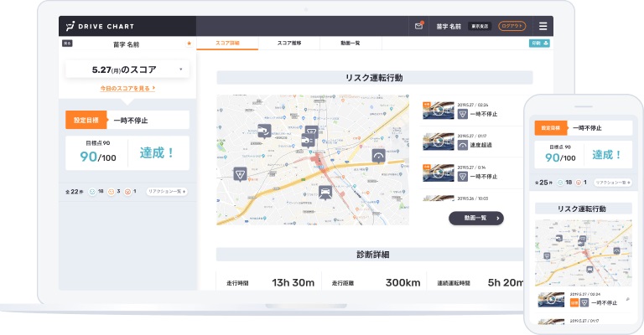Click the laptop's 一時不停止 goal text
This screenshot has width=644, height=335.
pyautogui.click(x=131, y=121)
